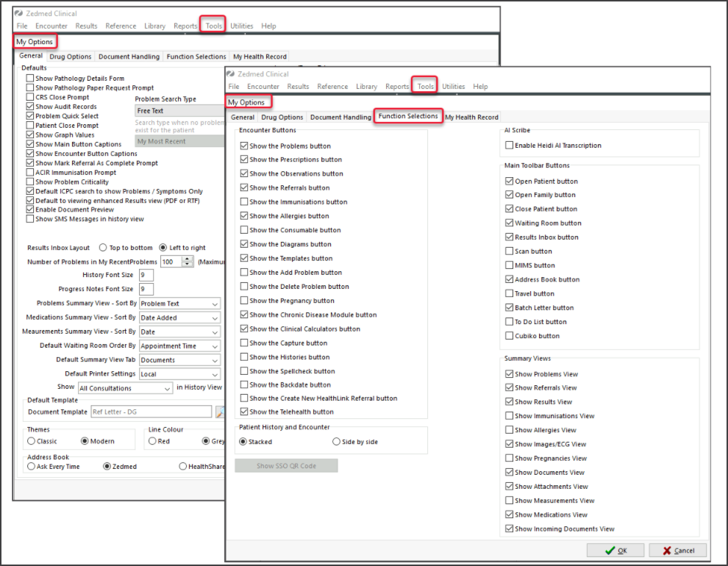The height and width of the screenshot is (566, 728).
Task: Click the Zedmed Clinical logo in back window title
Action: point(19,13)
